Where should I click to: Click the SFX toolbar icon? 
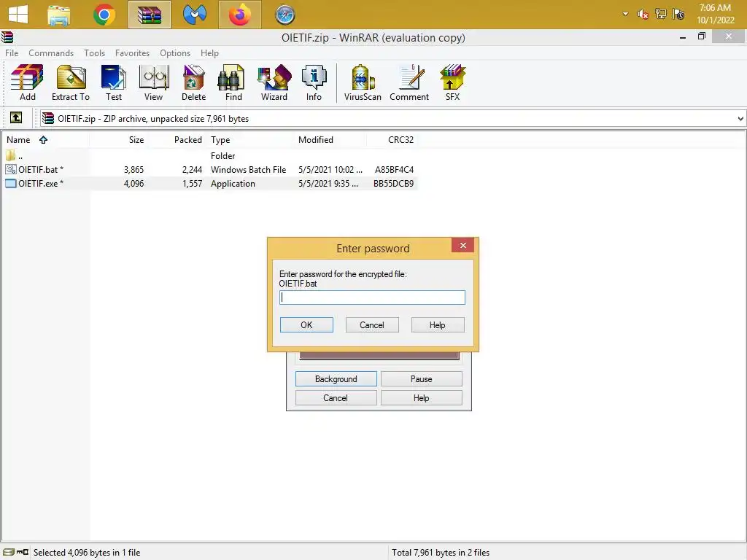(452, 83)
